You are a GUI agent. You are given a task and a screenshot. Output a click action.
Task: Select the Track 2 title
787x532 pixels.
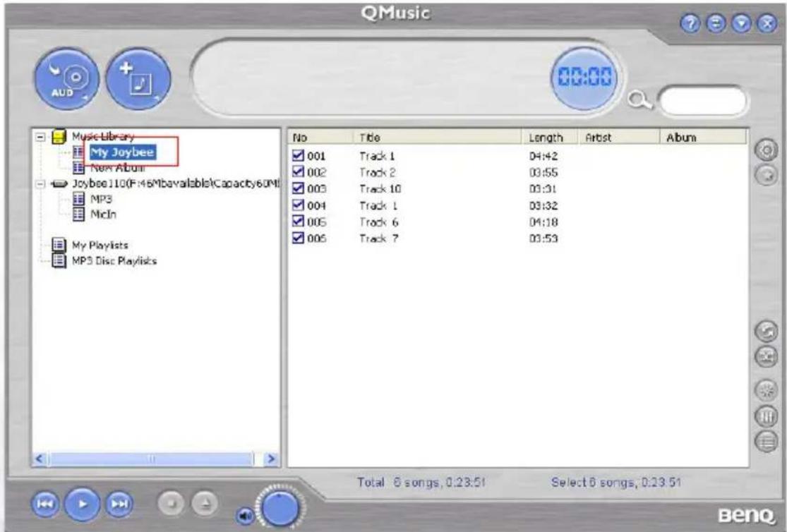click(x=378, y=172)
